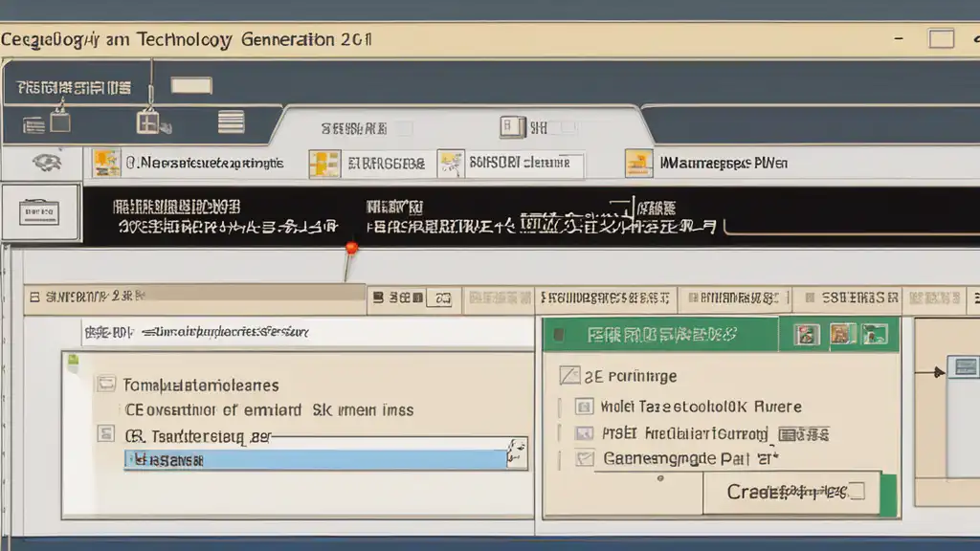Click dark square icon in green panel header
Image resolution: width=980 pixels, height=551 pixels.
coord(559,336)
